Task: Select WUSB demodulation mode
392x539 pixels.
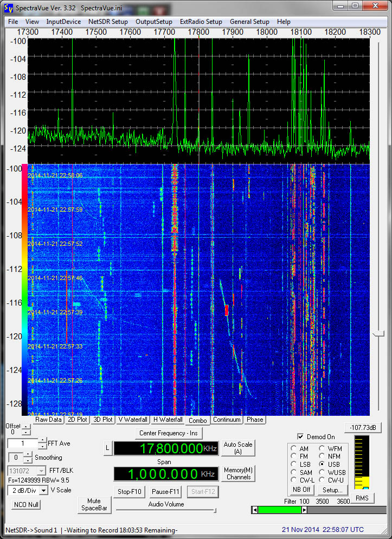Action: point(322,472)
